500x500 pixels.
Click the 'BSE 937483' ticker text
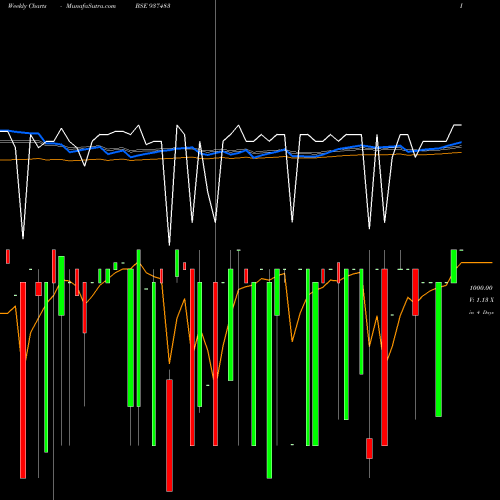pos(153,6)
